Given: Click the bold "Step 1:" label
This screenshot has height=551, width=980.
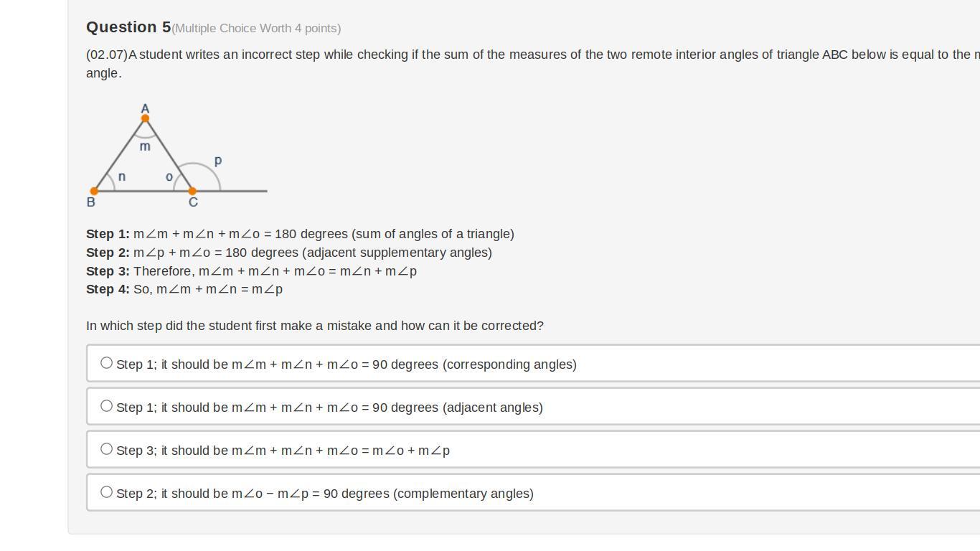Looking at the screenshot, I should coord(108,234).
